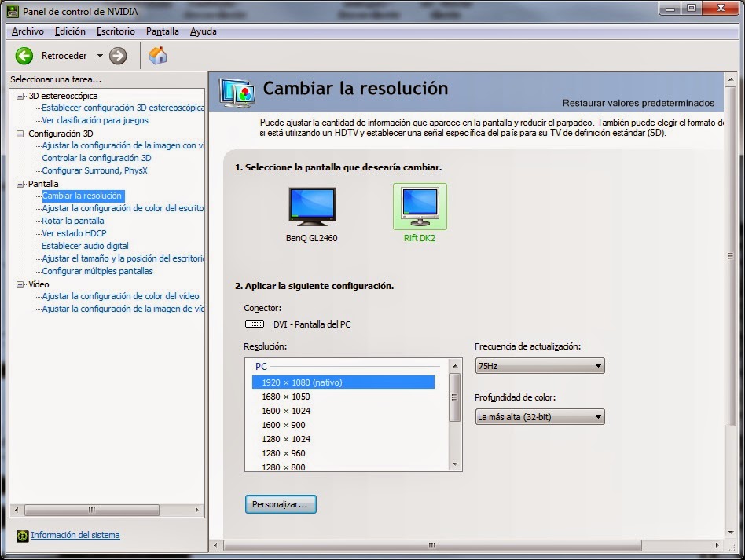The height and width of the screenshot is (560, 745).
Task: Click main panel horizontal scroll right arrow
Action: [717, 545]
